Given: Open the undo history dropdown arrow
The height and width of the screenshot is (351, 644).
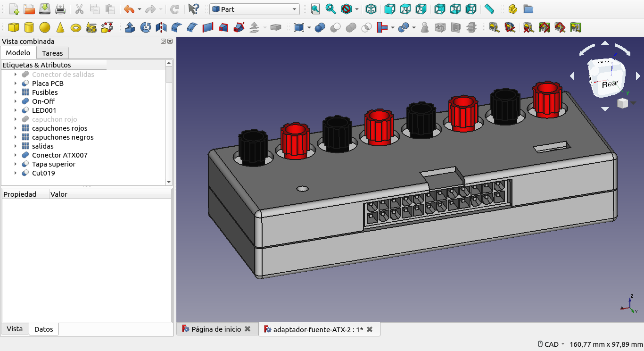Looking at the screenshot, I should [x=140, y=9].
